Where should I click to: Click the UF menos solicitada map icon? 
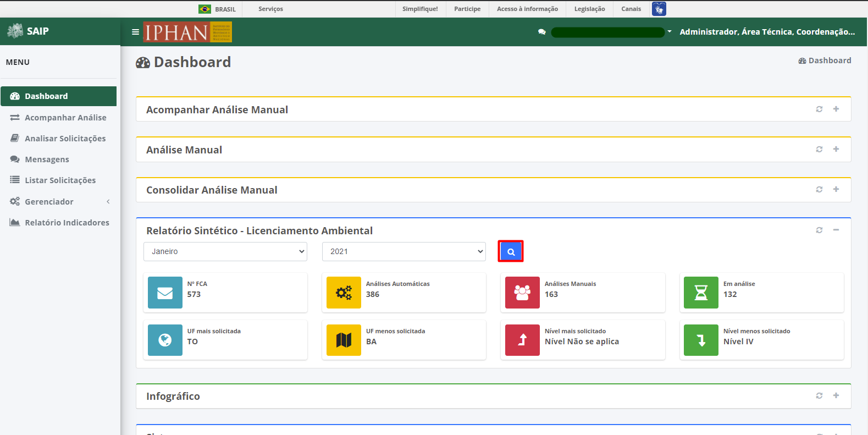click(x=344, y=340)
